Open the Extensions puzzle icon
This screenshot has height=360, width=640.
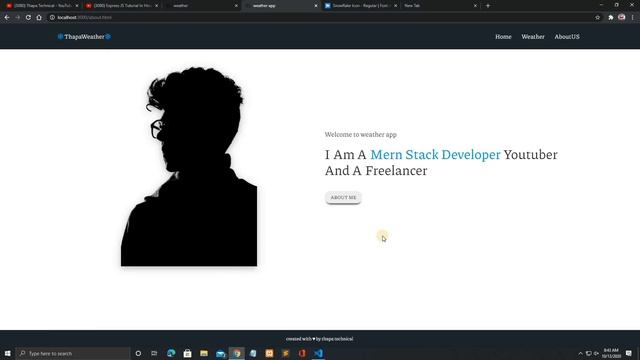(611, 18)
